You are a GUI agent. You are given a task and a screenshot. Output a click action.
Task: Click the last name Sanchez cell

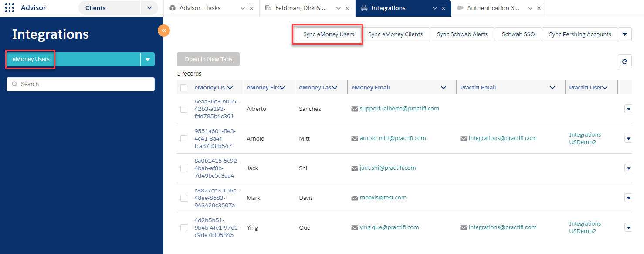point(310,109)
